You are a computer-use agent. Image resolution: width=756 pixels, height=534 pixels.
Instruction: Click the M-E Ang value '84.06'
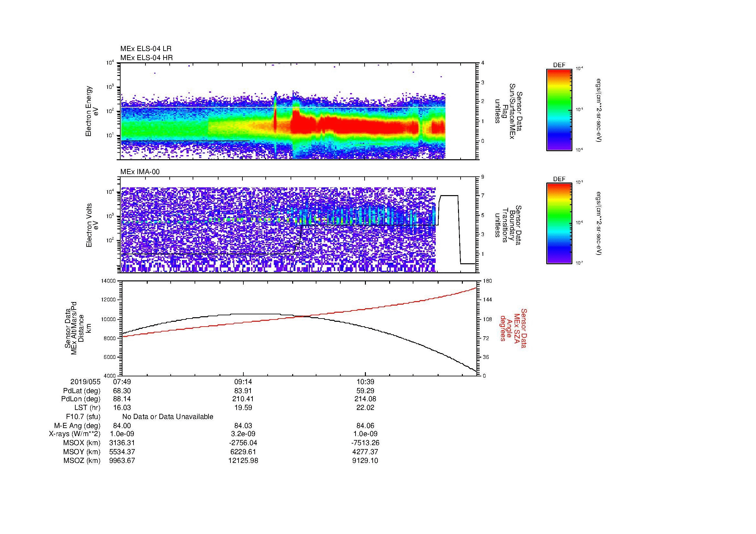coord(365,426)
